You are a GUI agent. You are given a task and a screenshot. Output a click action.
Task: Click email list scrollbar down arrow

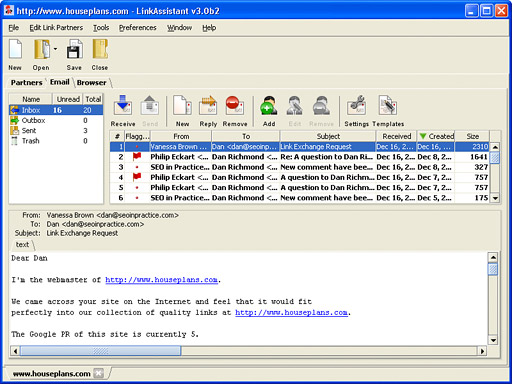click(x=495, y=198)
